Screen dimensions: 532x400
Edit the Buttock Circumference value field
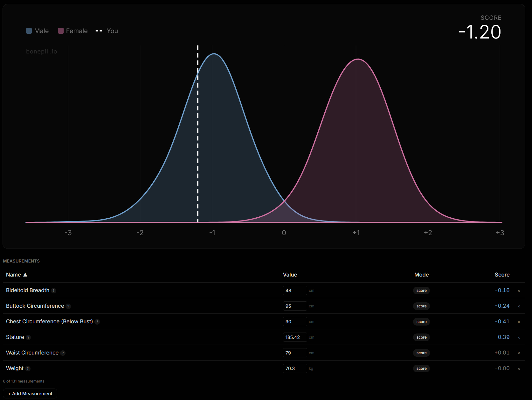click(x=295, y=306)
